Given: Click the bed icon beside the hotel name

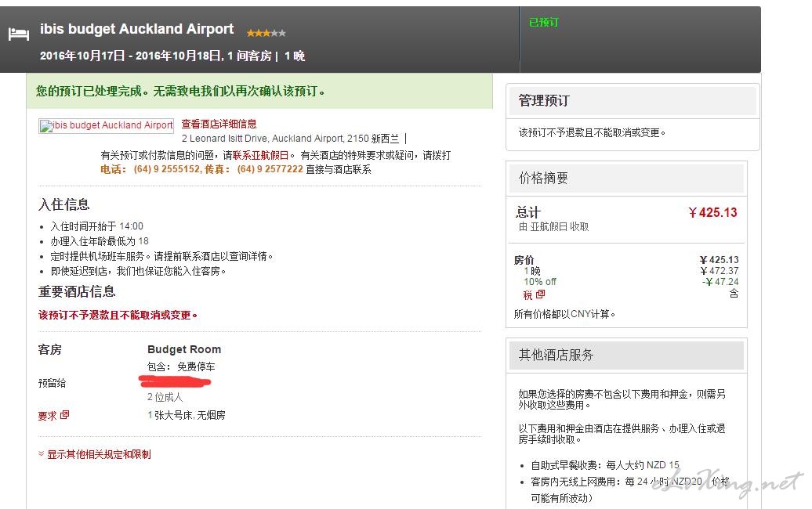Looking at the screenshot, I should click(19, 34).
